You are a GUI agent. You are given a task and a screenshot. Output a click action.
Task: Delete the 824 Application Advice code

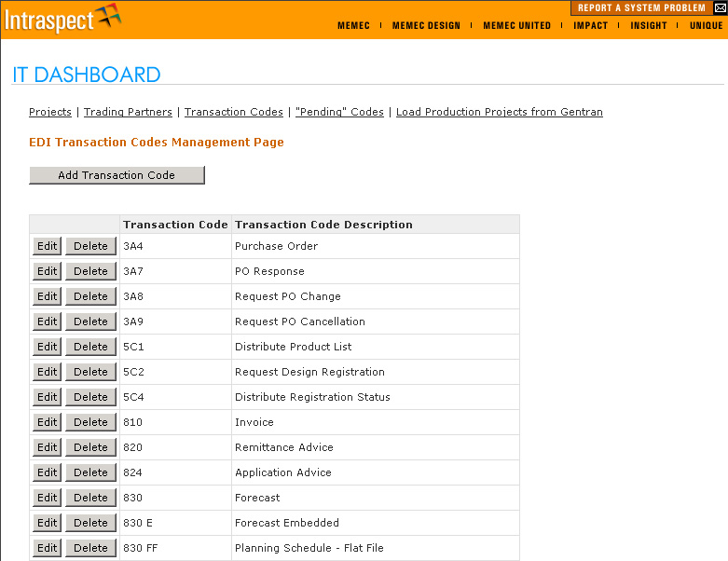point(90,472)
